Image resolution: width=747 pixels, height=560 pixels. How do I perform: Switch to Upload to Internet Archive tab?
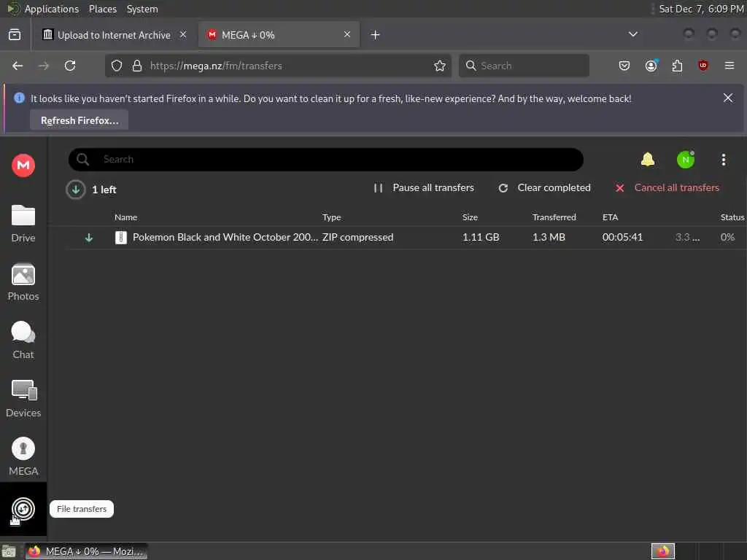[x=115, y=35]
